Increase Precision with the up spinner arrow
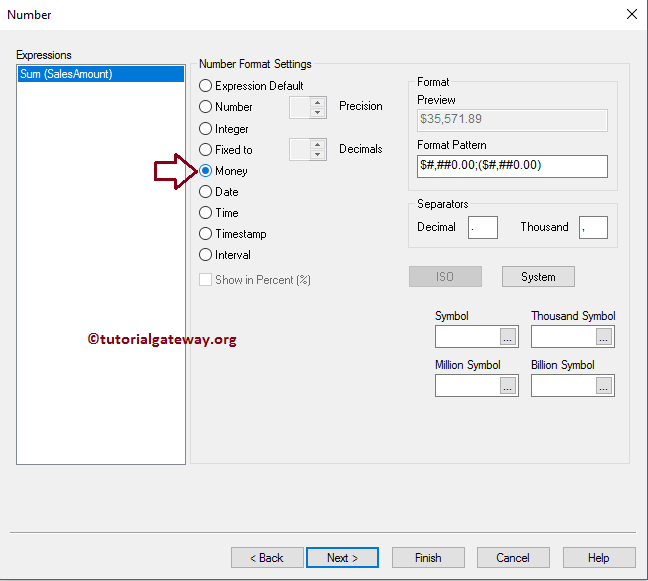The width and height of the screenshot is (648, 581). (x=317, y=102)
